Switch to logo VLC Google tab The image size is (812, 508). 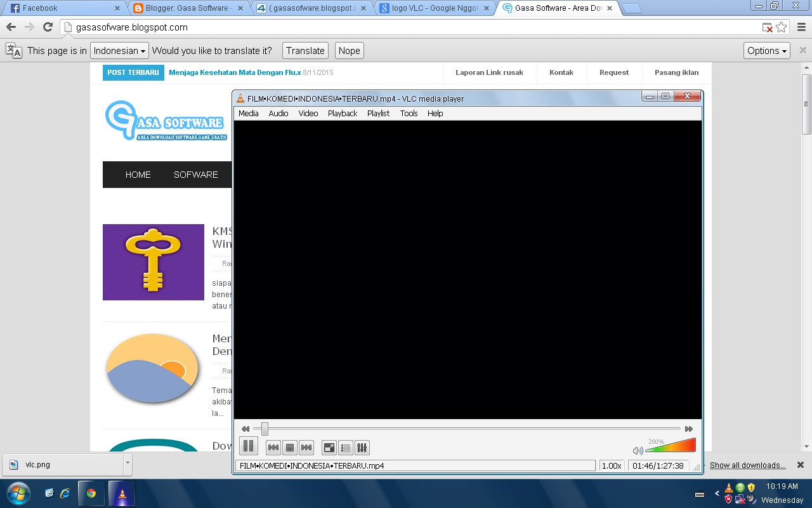(x=434, y=8)
